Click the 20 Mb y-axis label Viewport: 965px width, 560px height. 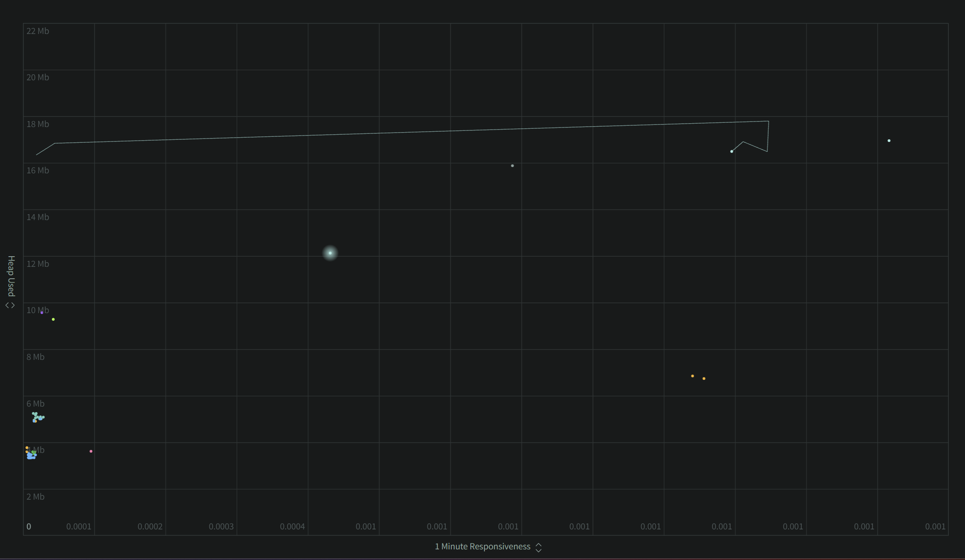38,77
